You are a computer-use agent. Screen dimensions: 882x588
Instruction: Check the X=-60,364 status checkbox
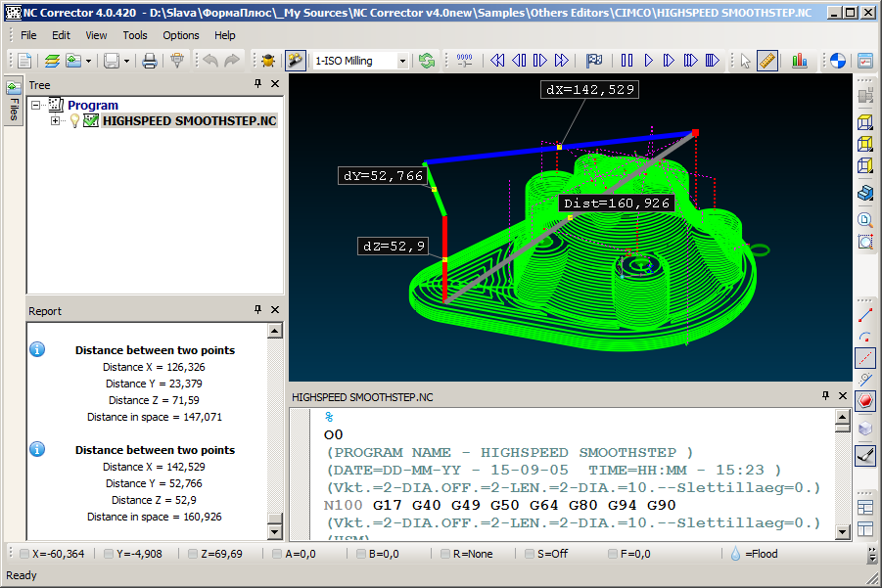click(24, 554)
